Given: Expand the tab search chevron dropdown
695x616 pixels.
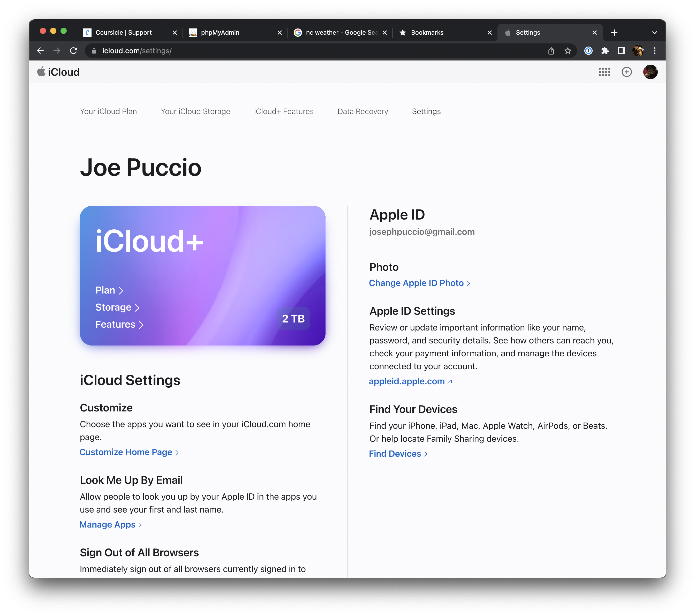Looking at the screenshot, I should point(654,33).
